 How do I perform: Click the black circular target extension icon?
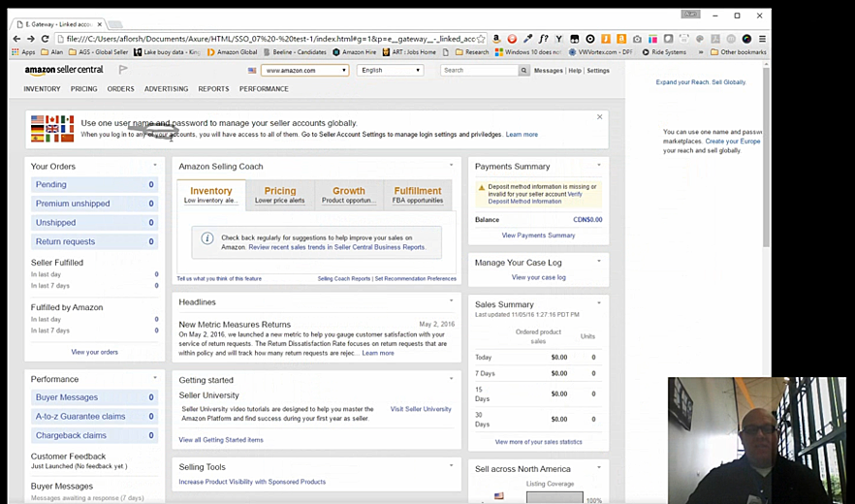tap(590, 39)
